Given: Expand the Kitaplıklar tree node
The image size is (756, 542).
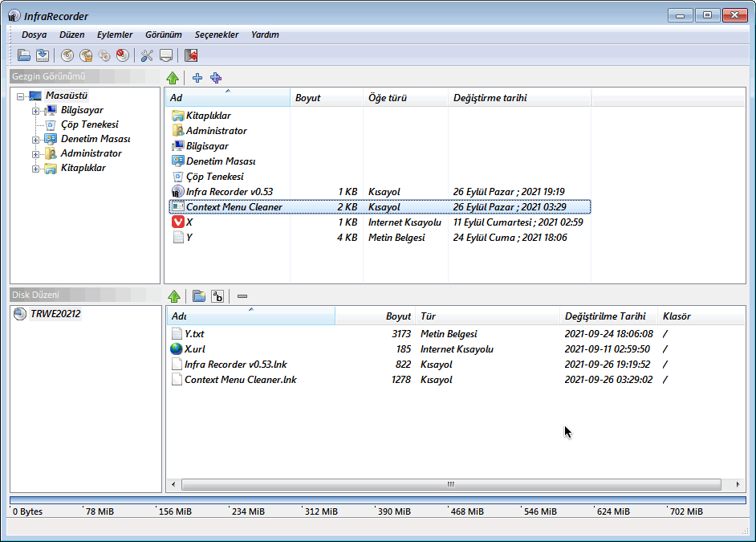Looking at the screenshot, I should (35, 169).
